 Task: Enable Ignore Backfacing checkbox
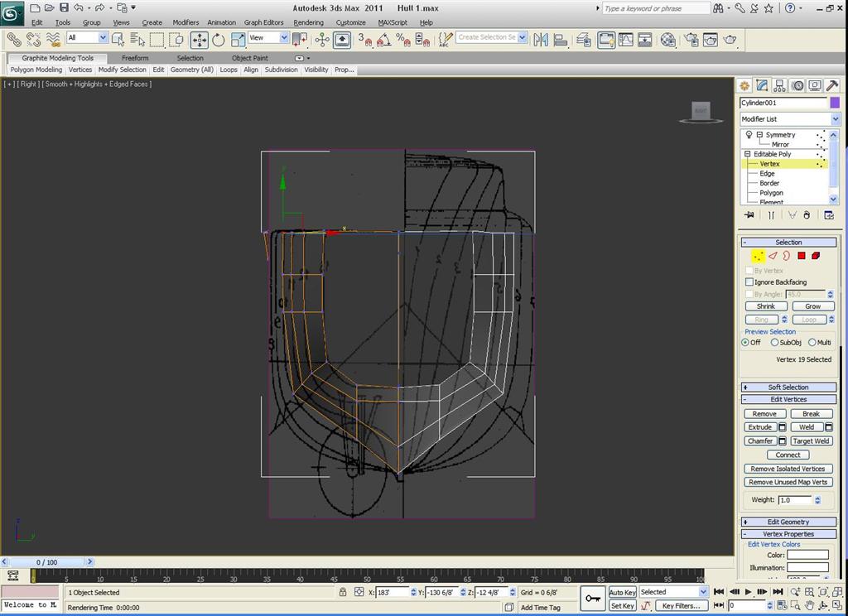tap(749, 282)
